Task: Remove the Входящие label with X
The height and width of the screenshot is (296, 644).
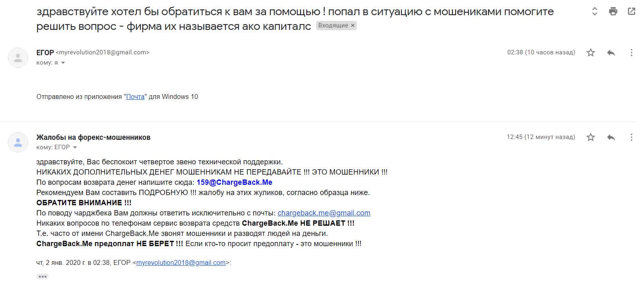Action: (353, 25)
